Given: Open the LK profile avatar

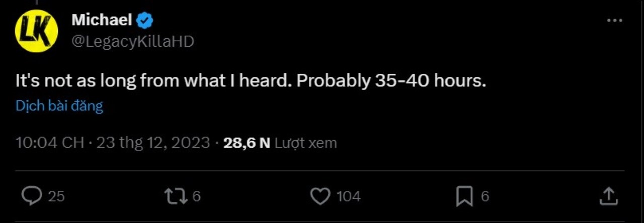Looking at the screenshot, I should (x=36, y=31).
